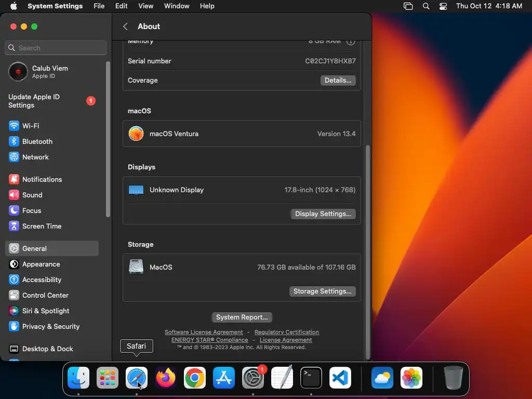Click the Unknown Display monitor icon
The height and width of the screenshot is (399, 532).
136,190
